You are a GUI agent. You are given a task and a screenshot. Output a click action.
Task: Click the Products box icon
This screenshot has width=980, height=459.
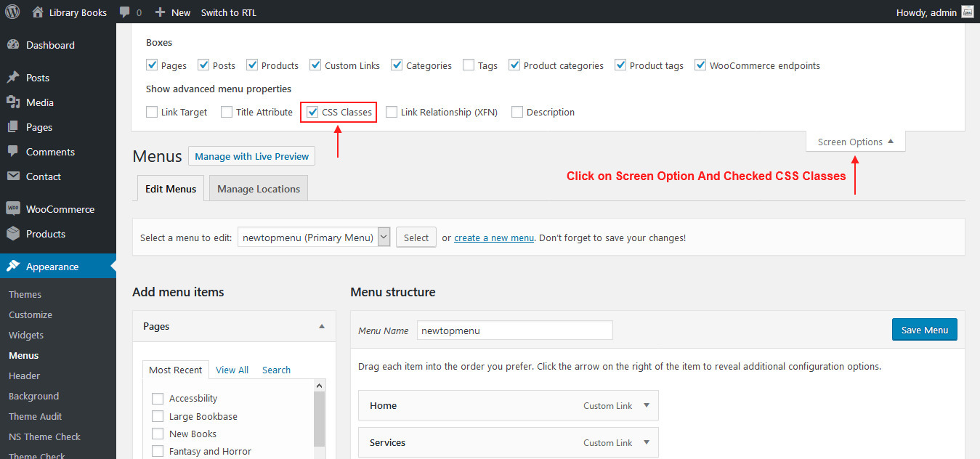pos(13,234)
